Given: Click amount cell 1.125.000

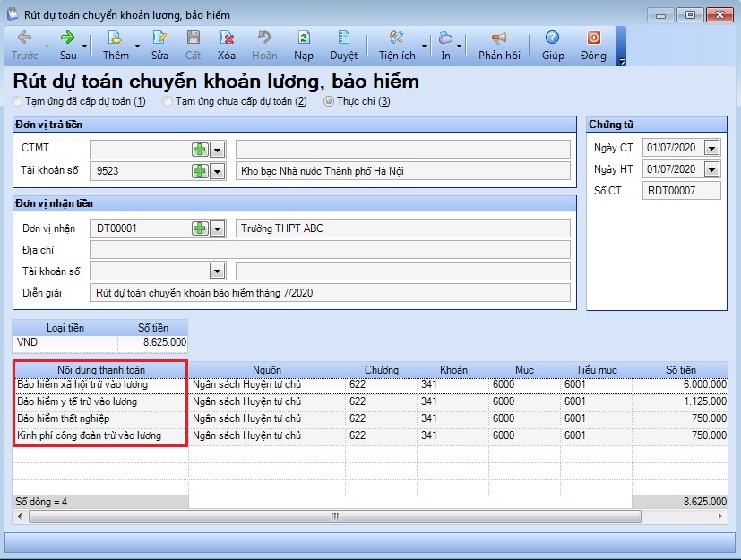Looking at the screenshot, I should pyautogui.click(x=679, y=401).
